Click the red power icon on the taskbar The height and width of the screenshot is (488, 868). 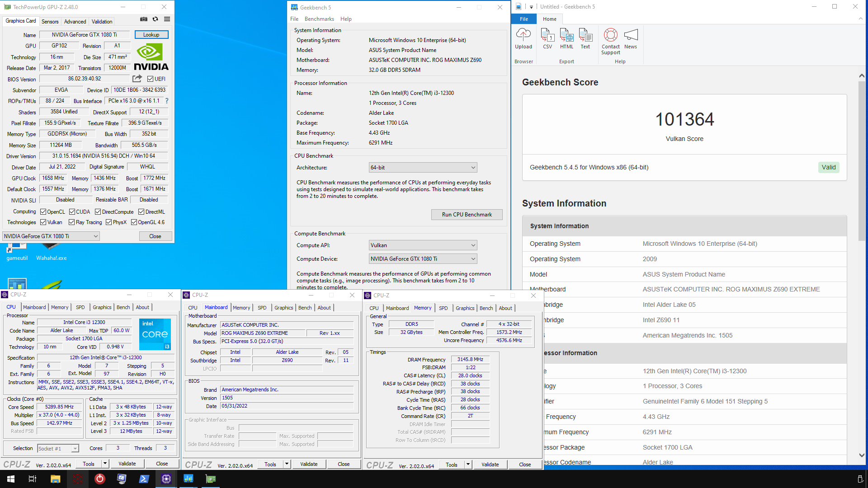(100, 479)
